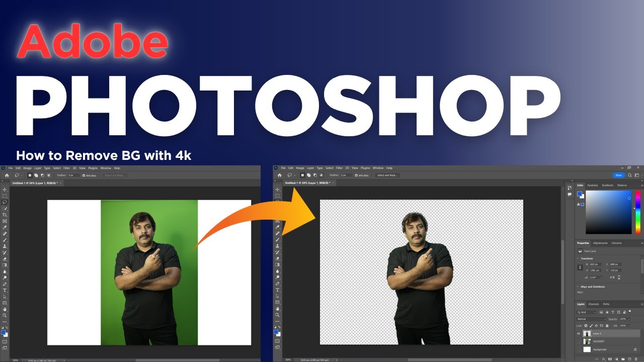
Task: Click the delete layer trash icon
Action: tap(636, 359)
